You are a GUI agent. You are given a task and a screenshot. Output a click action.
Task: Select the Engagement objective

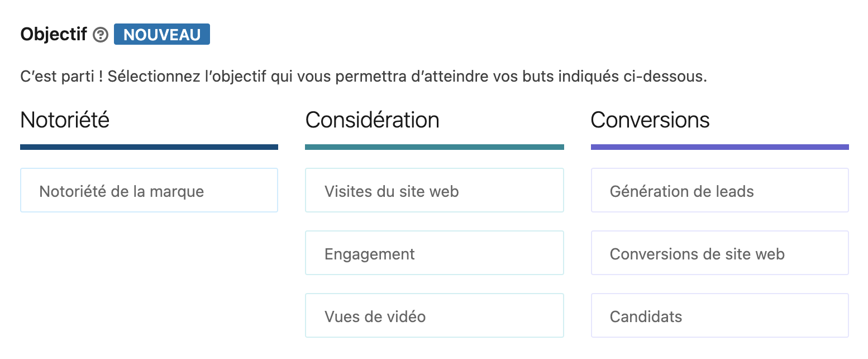click(x=434, y=253)
